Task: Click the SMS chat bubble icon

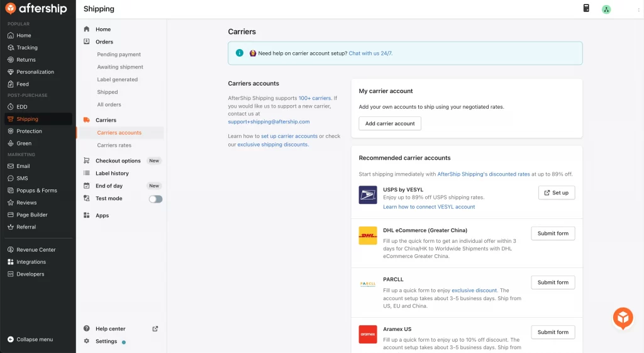Action: (11, 178)
